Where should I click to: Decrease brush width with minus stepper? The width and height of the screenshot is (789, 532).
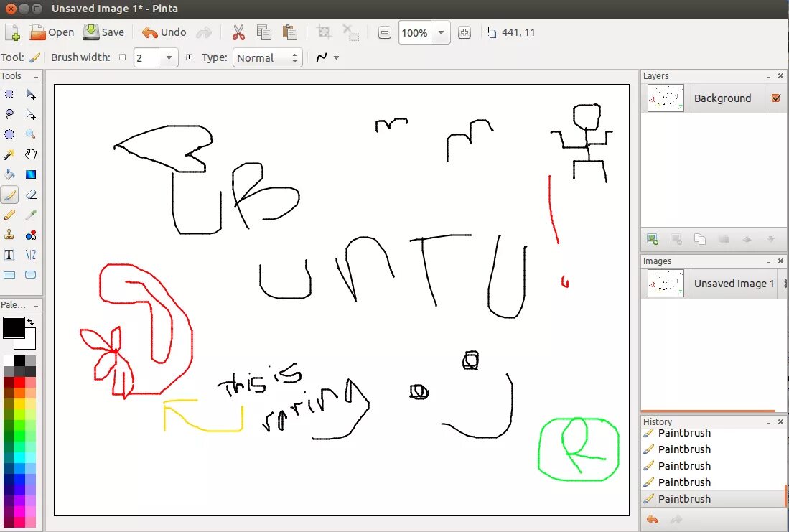point(122,57)
